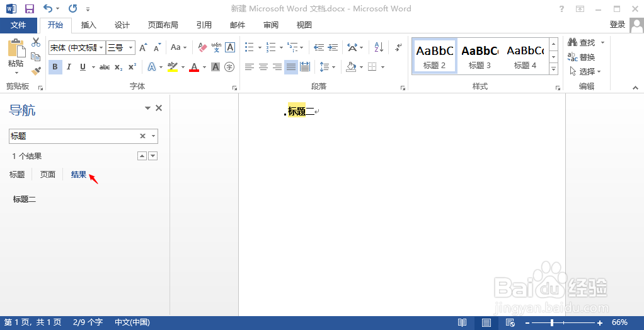This screenshot has width=644, height=330.
Task: Cut selection with the scissors icon
Action: coord(36,42)
